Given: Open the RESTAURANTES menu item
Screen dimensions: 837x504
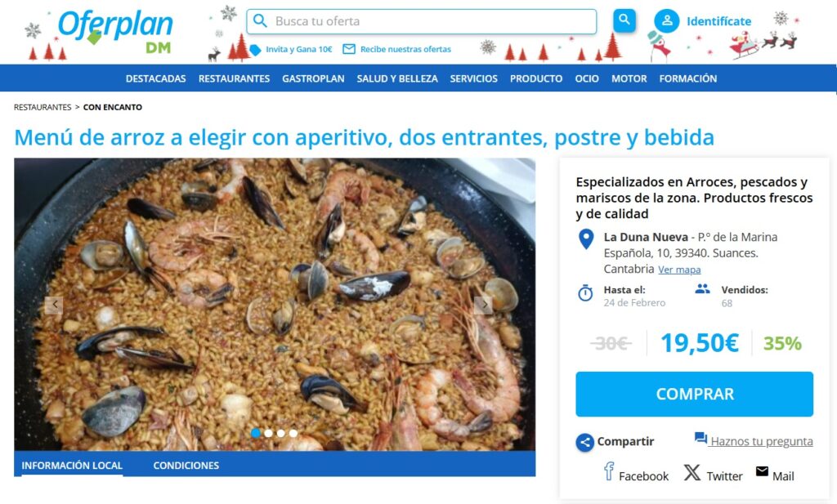Looking at the screenshot, I should pyautogui.click(x=234, y=78).
